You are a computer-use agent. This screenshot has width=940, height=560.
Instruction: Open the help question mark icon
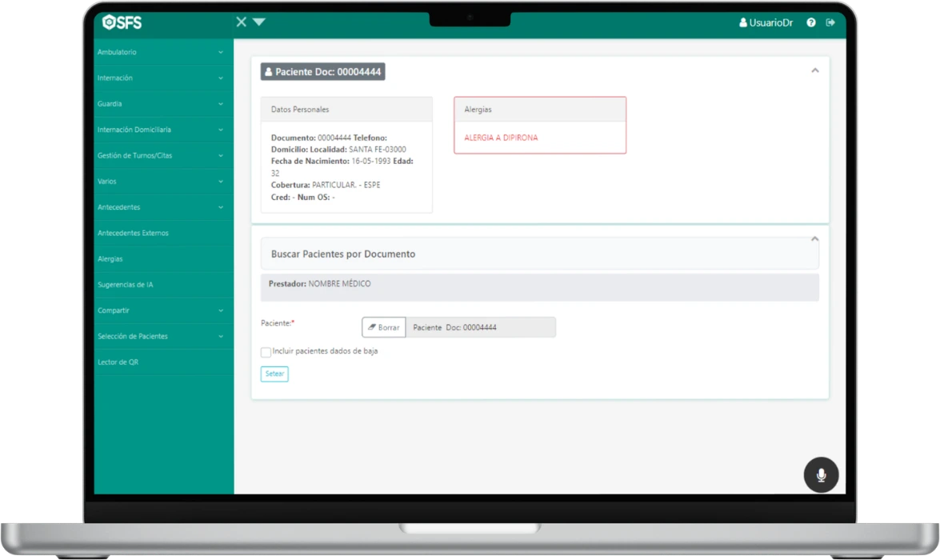tap(811, 22)
